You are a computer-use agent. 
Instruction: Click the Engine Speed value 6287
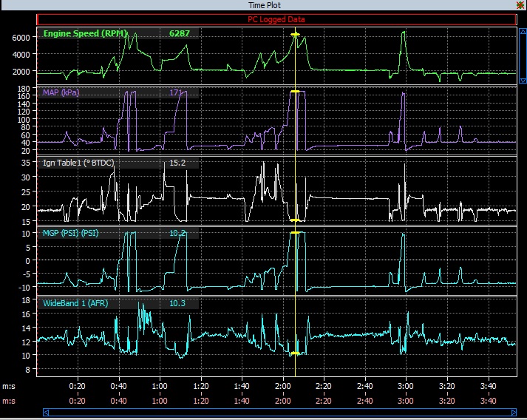click(x=180, y=33)
